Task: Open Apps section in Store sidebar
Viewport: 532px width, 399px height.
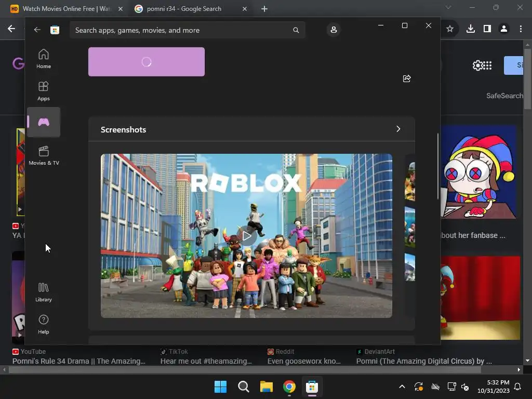Action: pyautogui.click(x=44, y=91)
